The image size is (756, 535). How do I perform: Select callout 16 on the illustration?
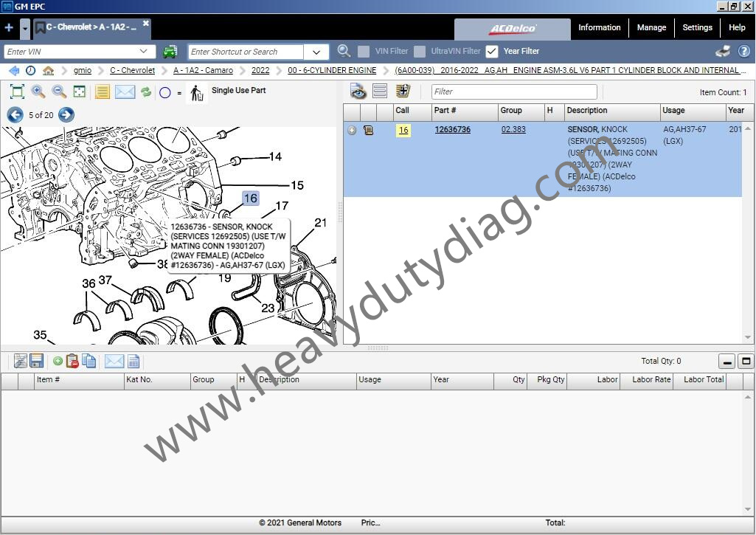[250, 199]
